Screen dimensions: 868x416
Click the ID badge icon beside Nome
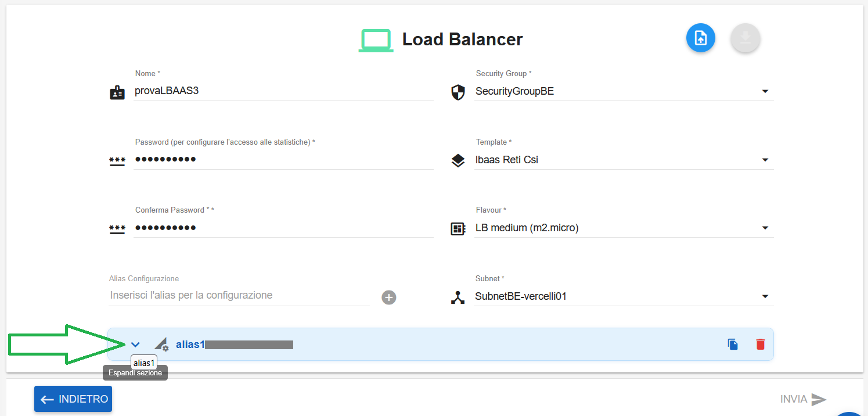point(117,92)
